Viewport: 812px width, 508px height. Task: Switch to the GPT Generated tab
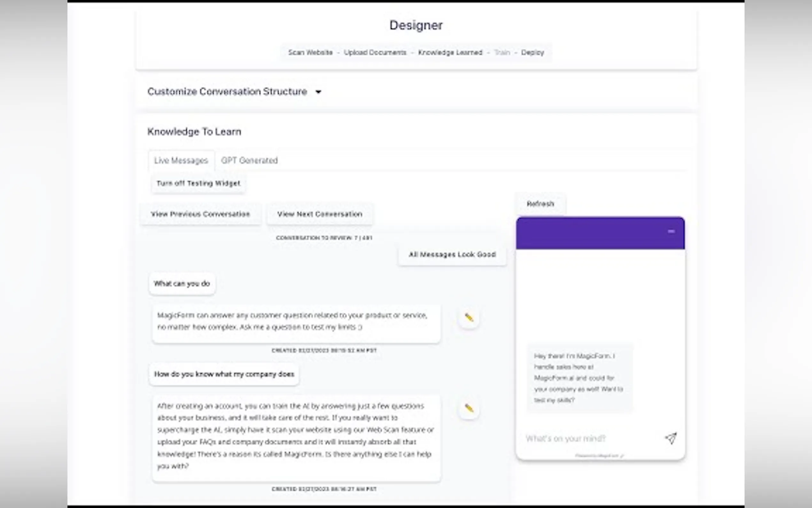pyautogui.click(x=249, y=161)
